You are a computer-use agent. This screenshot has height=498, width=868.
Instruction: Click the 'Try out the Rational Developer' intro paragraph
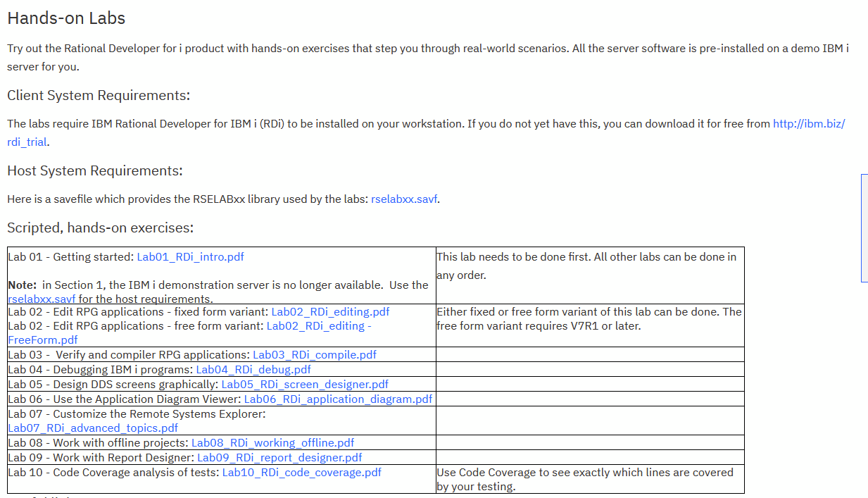point(428,58)
